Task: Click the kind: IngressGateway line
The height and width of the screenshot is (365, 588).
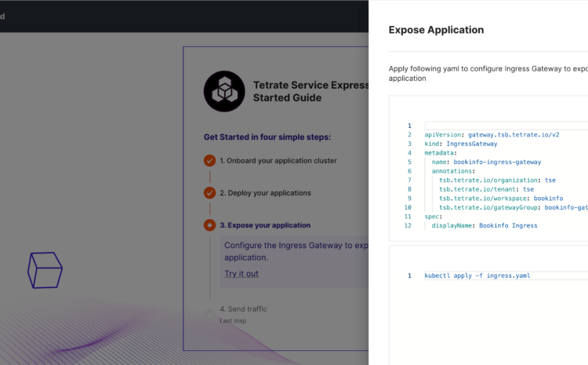Action: [x=461, y=144]
